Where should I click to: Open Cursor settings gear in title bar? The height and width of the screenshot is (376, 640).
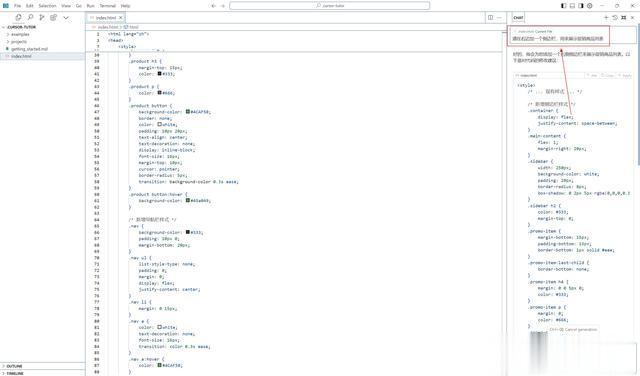tap(590, 6)
